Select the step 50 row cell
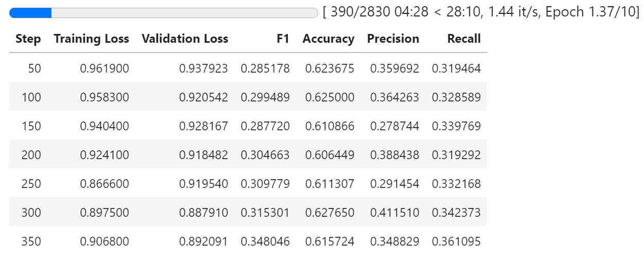Screen dimensions: 644x259 [x=34, y=68]
